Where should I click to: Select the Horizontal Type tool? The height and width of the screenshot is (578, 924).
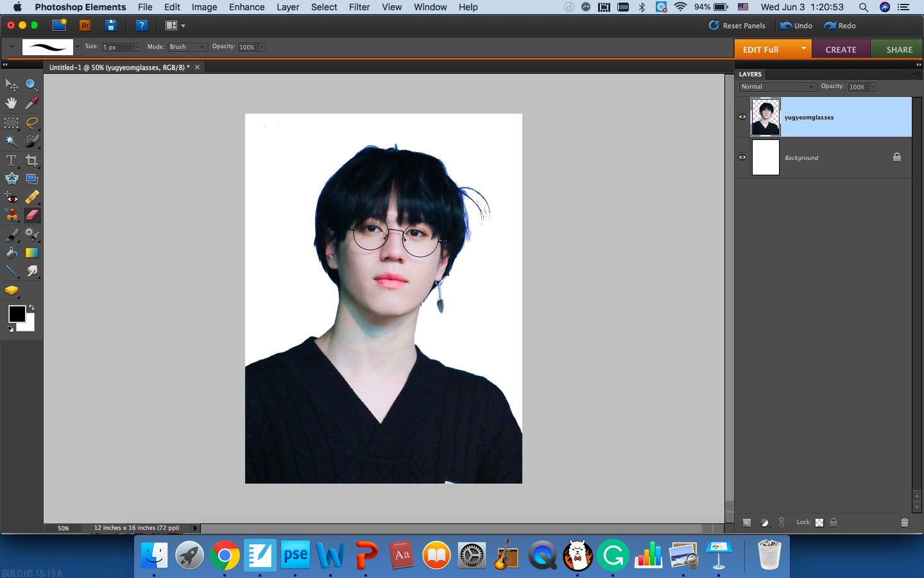12,161
